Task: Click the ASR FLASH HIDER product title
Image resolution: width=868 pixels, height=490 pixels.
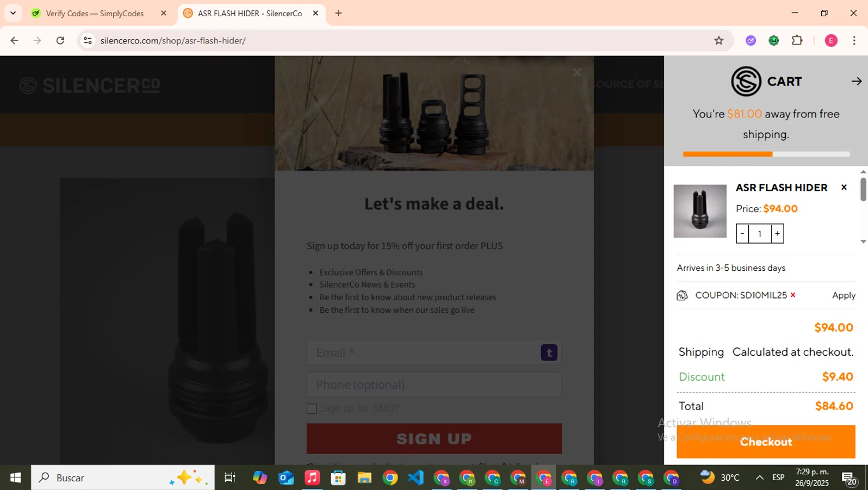Action: (x=781, y=187)
